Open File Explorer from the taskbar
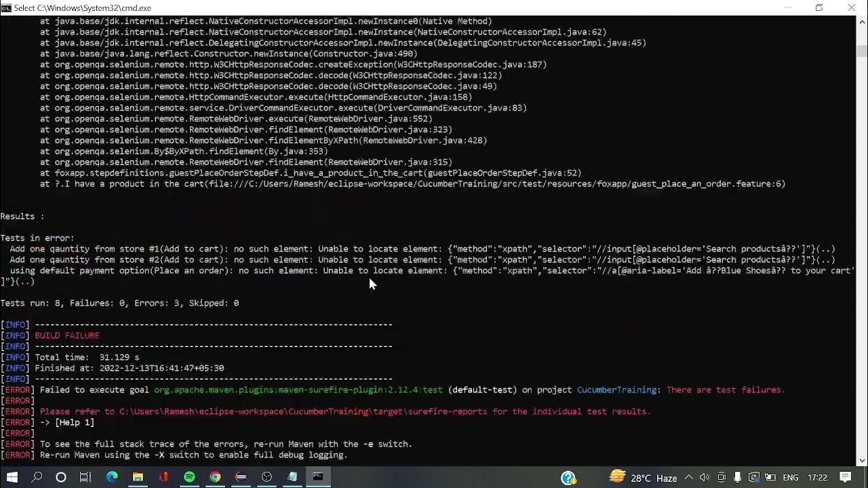This screenshot has width=868, height=488. 138,477
